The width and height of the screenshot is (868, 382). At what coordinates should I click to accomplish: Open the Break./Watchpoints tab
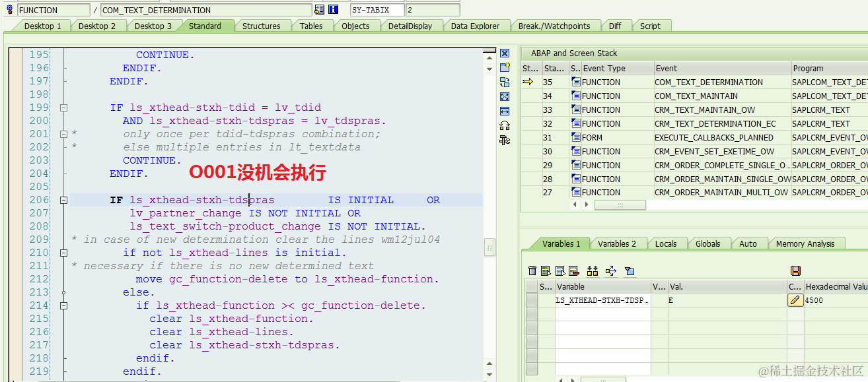[556, 26]
